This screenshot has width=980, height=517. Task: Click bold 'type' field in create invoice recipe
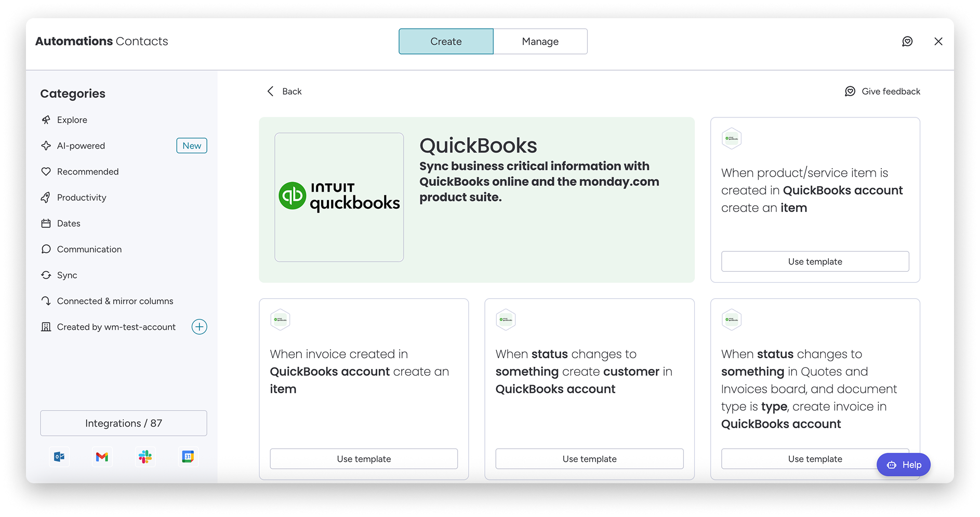[x=774, y=407]
